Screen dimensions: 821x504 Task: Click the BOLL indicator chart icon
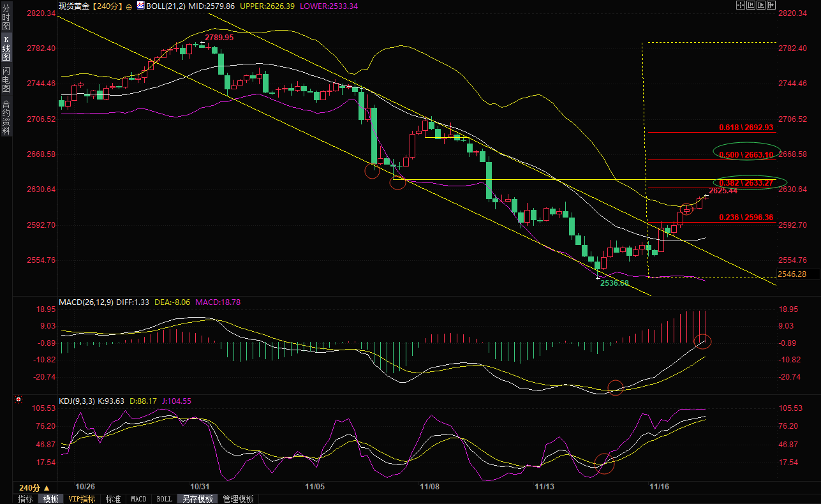[141, 5]
